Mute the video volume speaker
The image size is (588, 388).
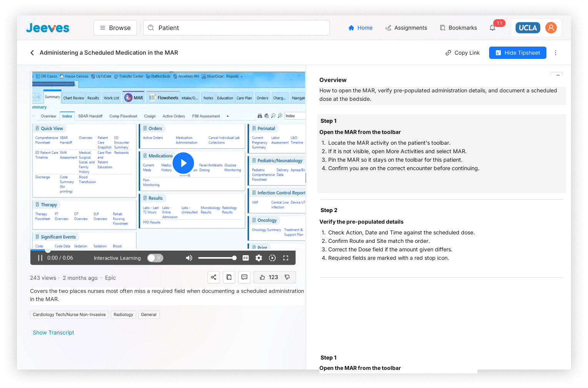189,258
